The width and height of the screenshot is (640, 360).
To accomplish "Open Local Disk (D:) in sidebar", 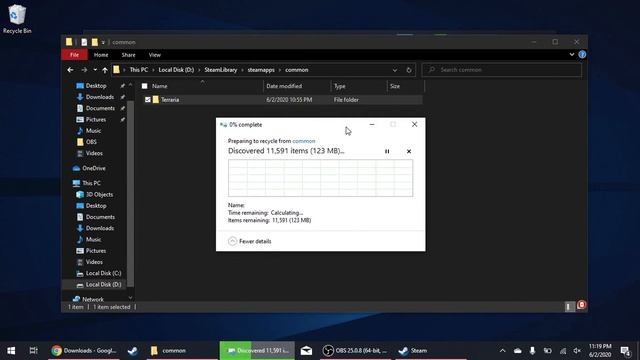I will (103, 284).
